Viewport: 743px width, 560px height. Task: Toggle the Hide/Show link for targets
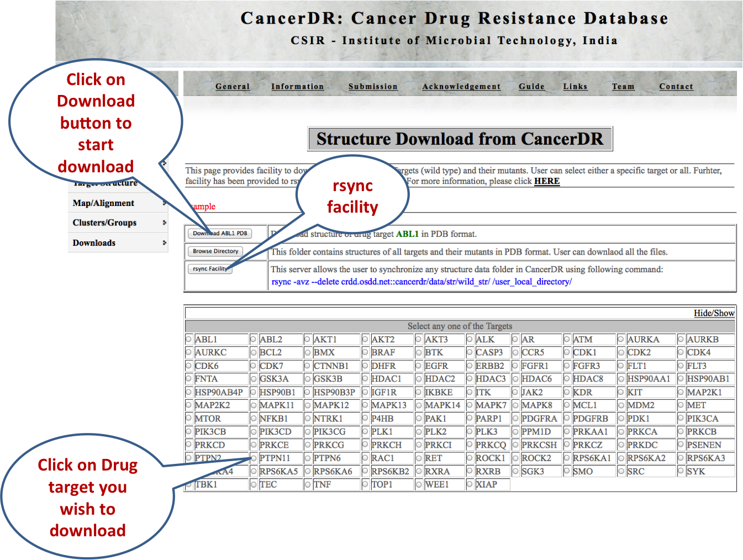(714, 313)
